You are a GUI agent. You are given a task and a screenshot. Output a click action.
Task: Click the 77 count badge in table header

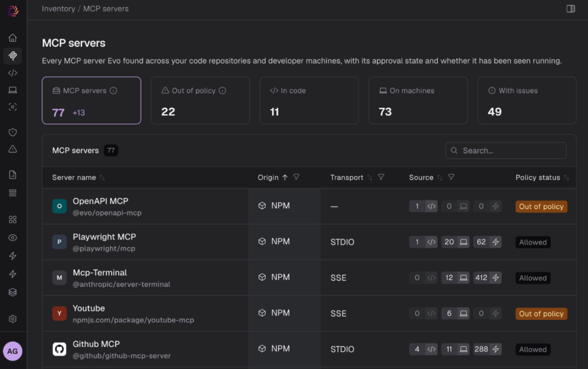[x=111, y=150]
